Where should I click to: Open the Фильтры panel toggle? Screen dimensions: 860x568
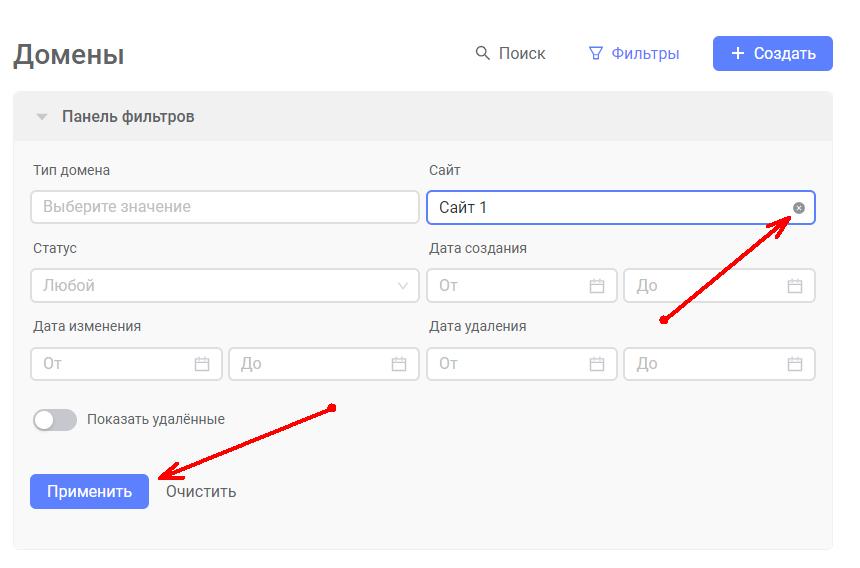click(633, 53)
